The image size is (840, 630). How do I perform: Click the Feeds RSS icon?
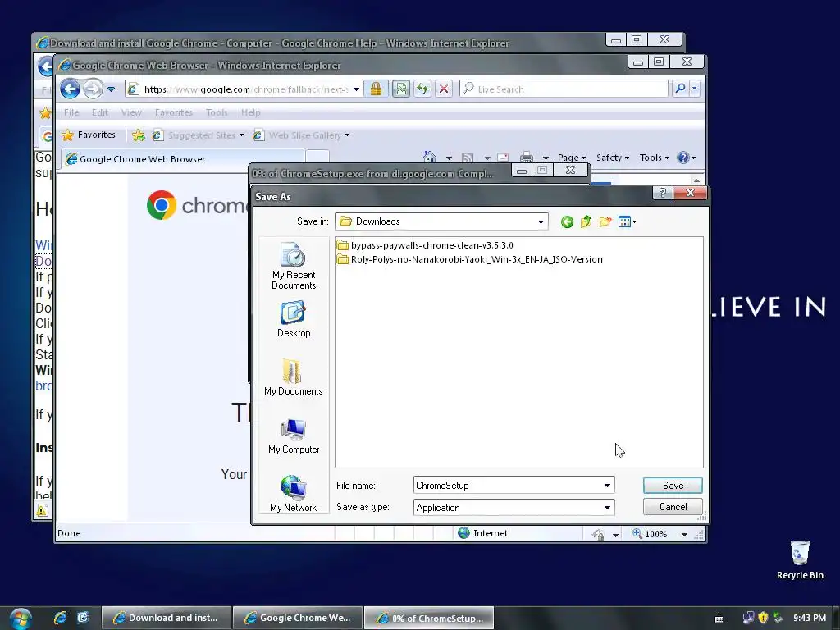[468, 157]
